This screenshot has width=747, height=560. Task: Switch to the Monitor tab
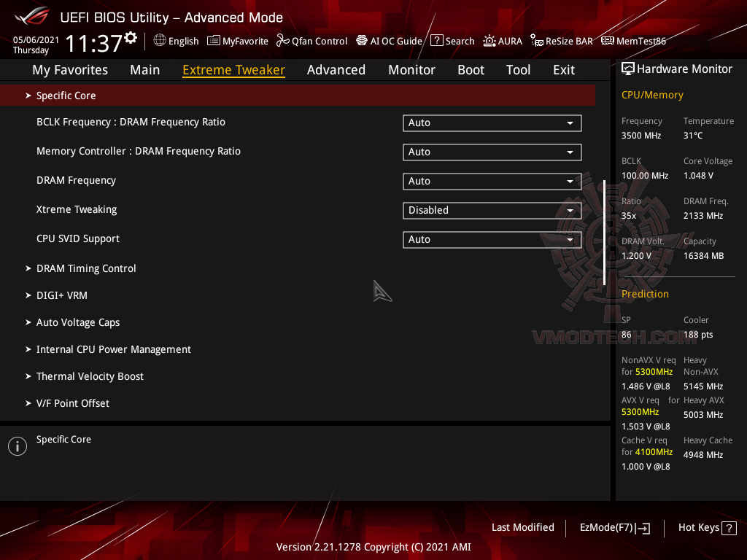[x=411, y=70]
